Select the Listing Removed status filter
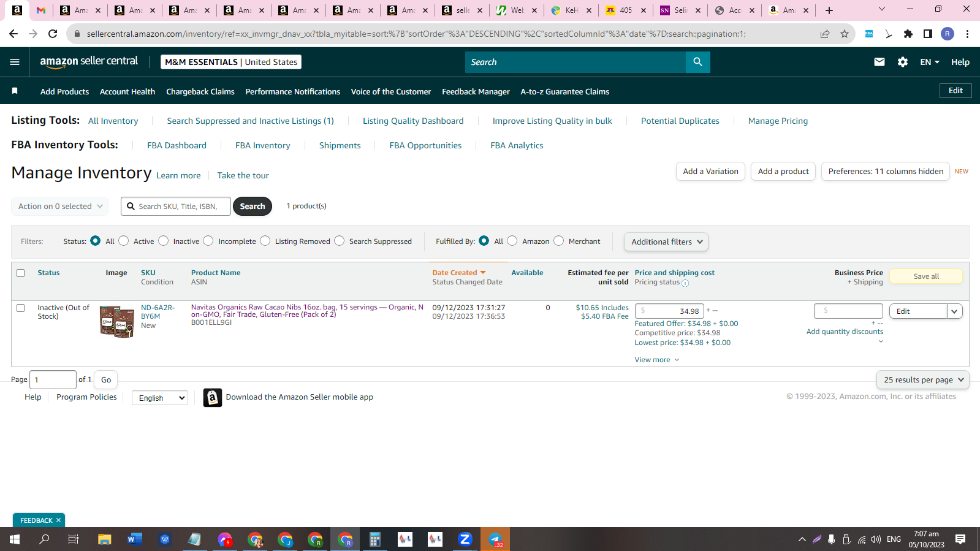This screenshot has width=980, height=551. pyautogui.click(x=265, y=241)
